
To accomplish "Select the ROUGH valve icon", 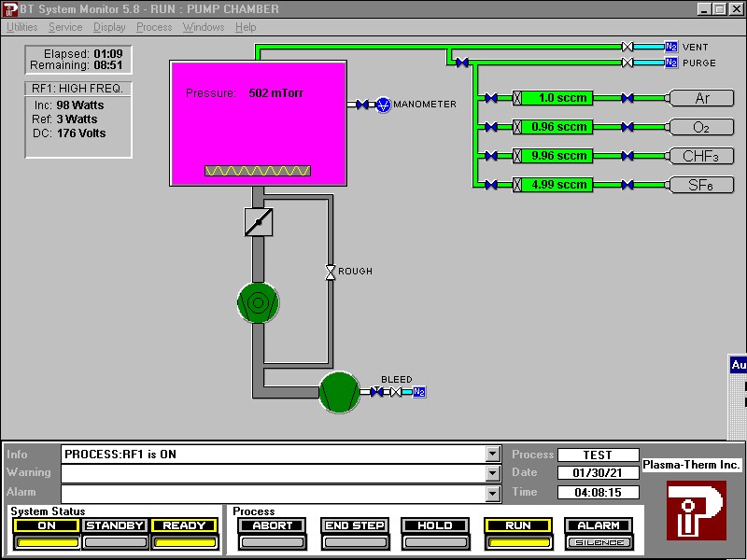I will tap(330, 271).
